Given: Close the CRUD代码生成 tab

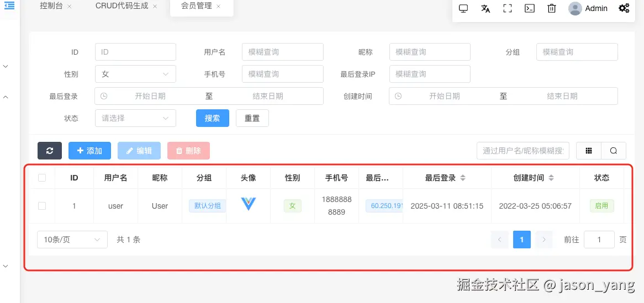Looking at the screenshot, I should tap(155, 7).
